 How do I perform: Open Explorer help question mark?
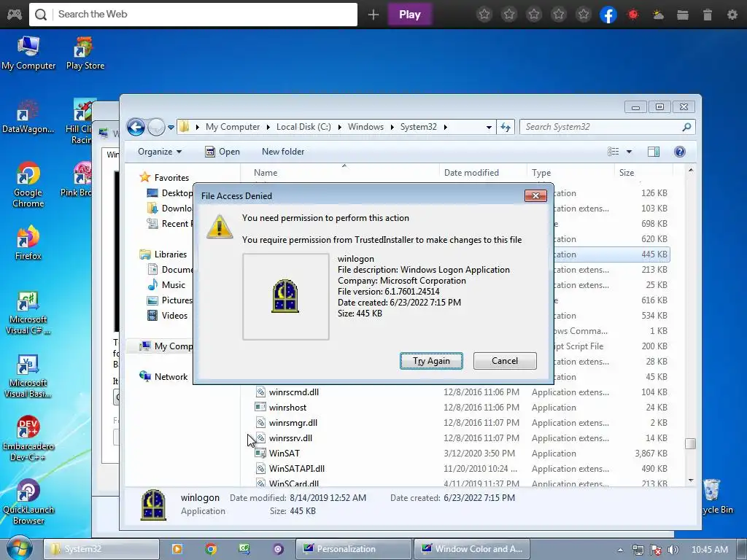[x=680, y=152]
